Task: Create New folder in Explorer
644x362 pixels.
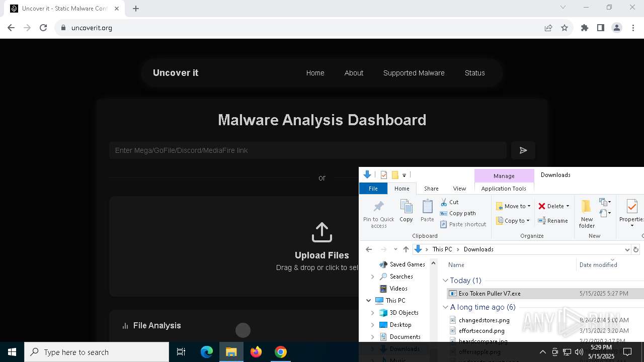Action: (587, 214)
